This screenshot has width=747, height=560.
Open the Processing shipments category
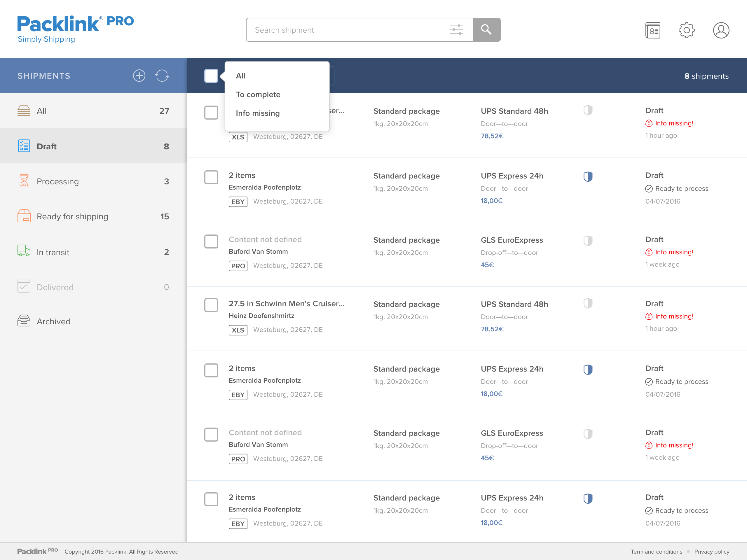pos(58,182)
